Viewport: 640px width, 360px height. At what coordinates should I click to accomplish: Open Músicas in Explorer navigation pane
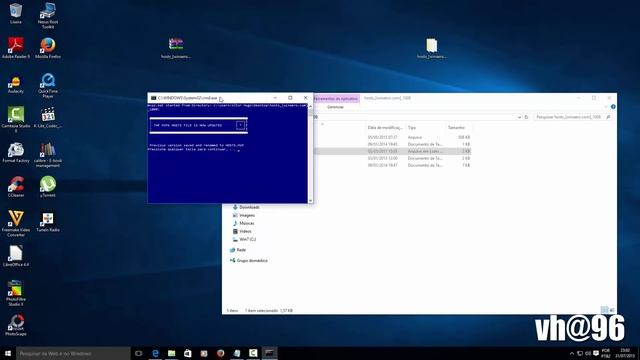pos(243,223)
